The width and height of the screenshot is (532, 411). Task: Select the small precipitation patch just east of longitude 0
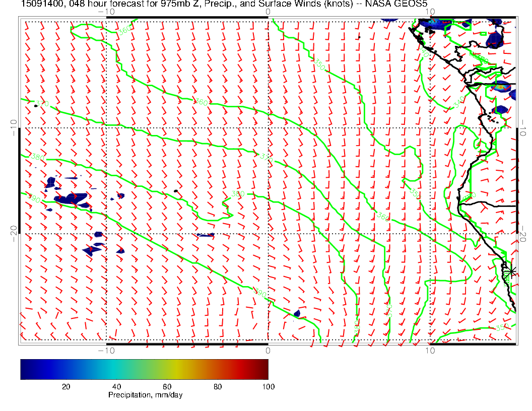point(297,314)
